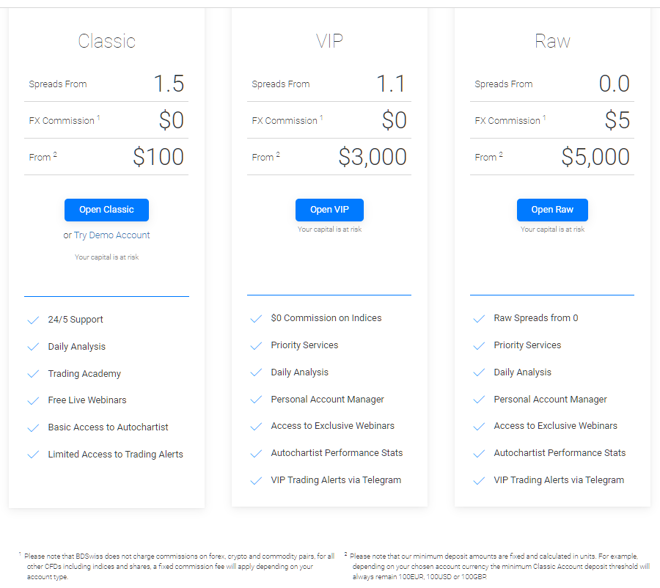Image resolution: width=660 pixels, height=588 pixels.
Task: Click the Classic plan heading
Action: point(106,41)
